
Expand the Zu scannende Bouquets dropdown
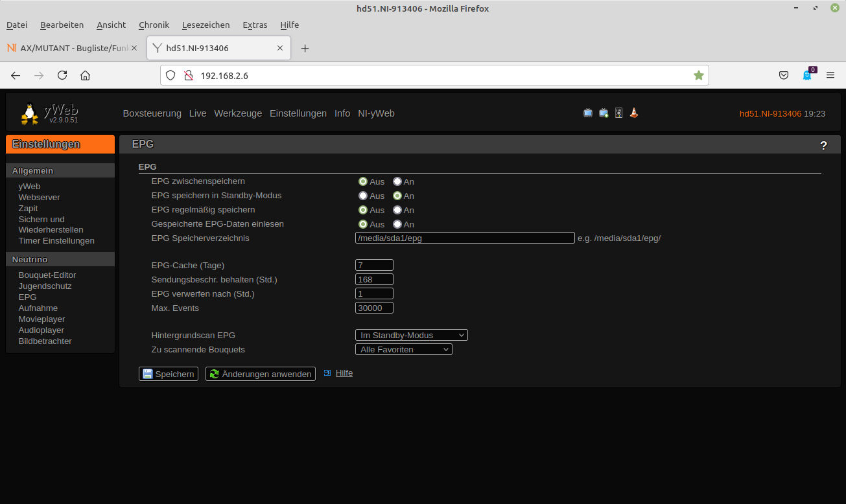point(403,349)
